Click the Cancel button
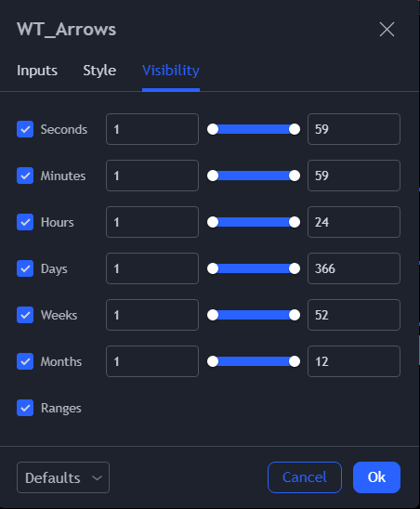Viewport: 420px width, 509px height. 305,477
